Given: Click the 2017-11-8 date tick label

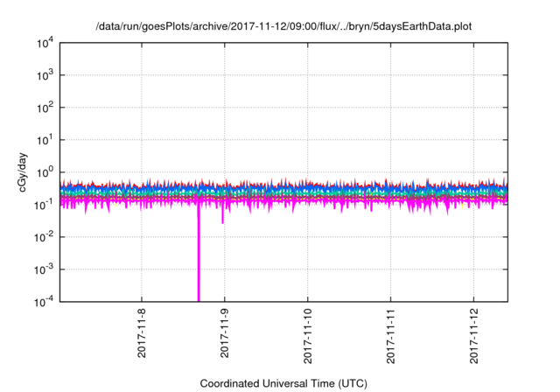Looking at the screenshot, I should pyautogui.click(x=142, y=333).
